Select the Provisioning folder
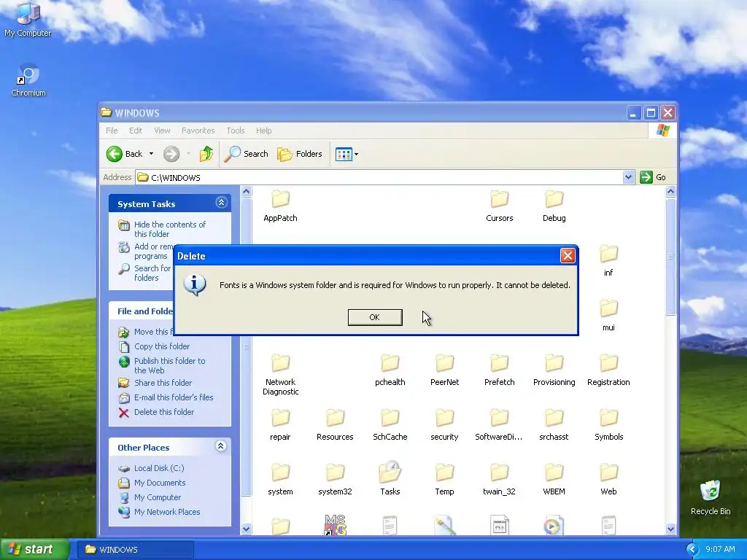 tap(554, 370)
